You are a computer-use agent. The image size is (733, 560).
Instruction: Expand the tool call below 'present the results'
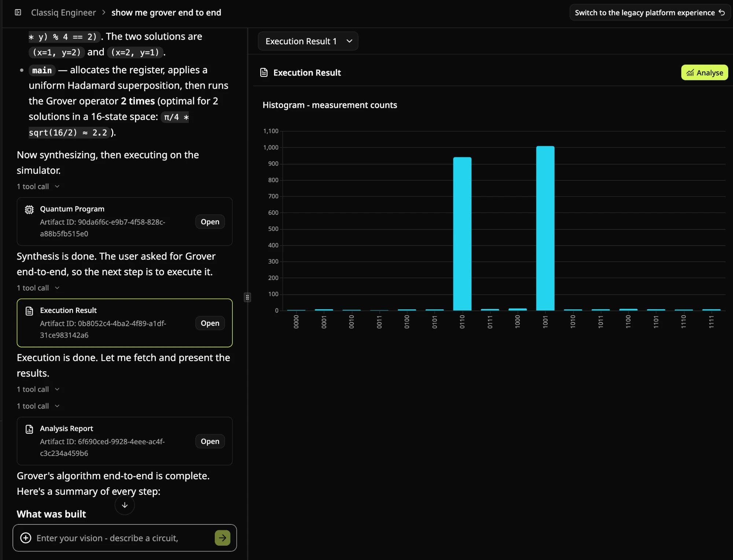pos(38,390)
